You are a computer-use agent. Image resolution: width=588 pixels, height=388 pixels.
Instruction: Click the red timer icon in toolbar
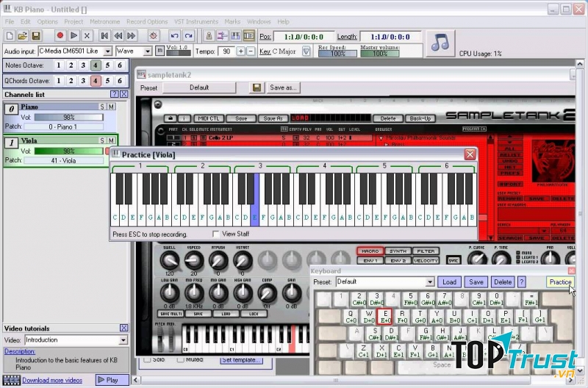pyautogui.click(x=153, y=36)
